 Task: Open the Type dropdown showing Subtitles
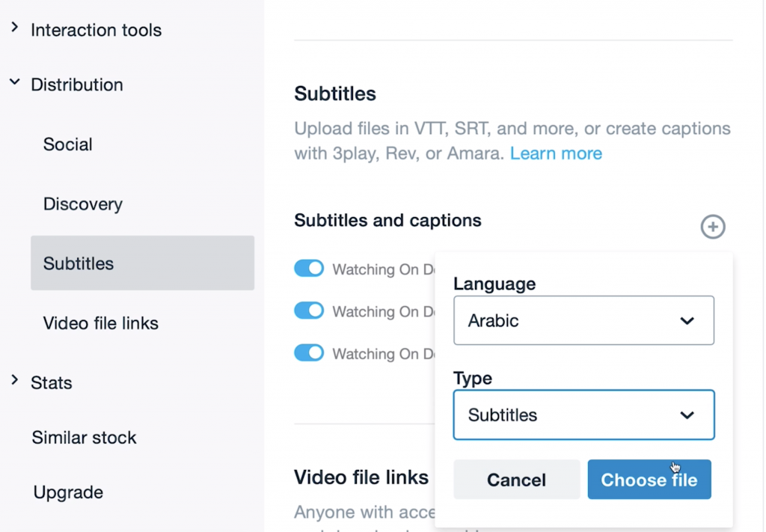point(583,415)
